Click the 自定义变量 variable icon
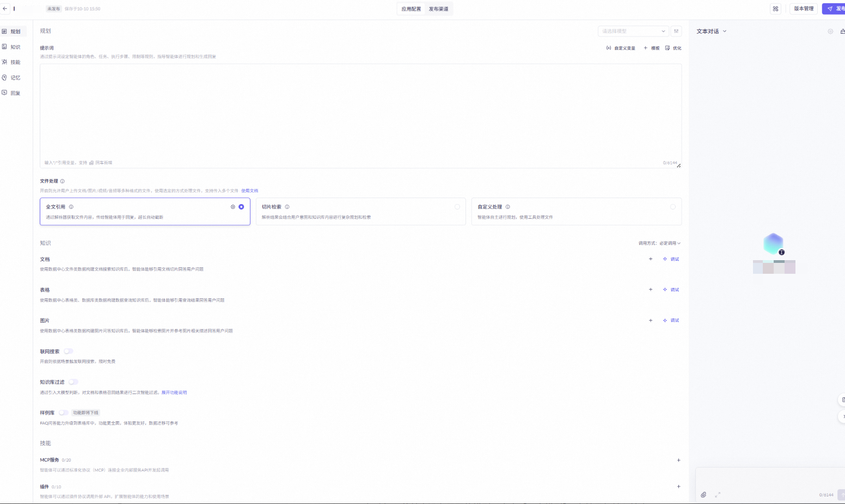 (609, 48)
